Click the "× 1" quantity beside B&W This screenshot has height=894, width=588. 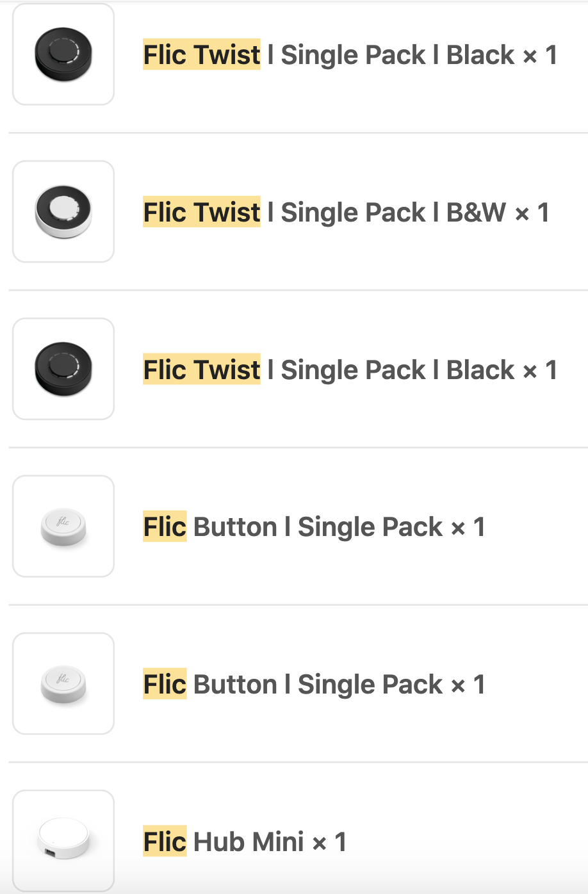pyautogui.click(x=532, y=213)
